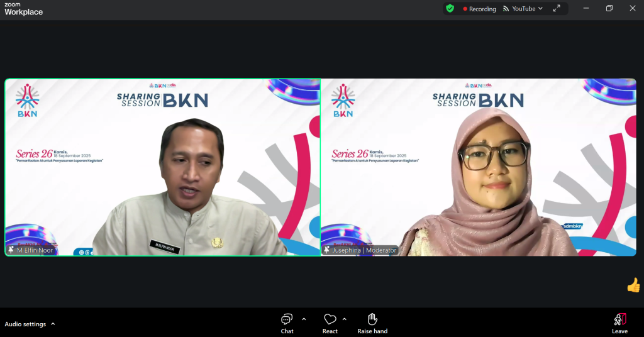Raise hand in the meeting
The image size is (644, 337).
pos(372,323)
